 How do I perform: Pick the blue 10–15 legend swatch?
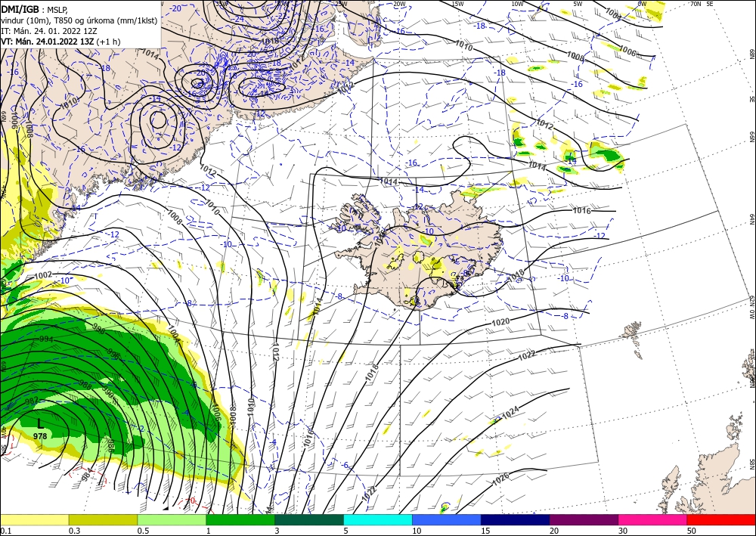click(447, 519)
